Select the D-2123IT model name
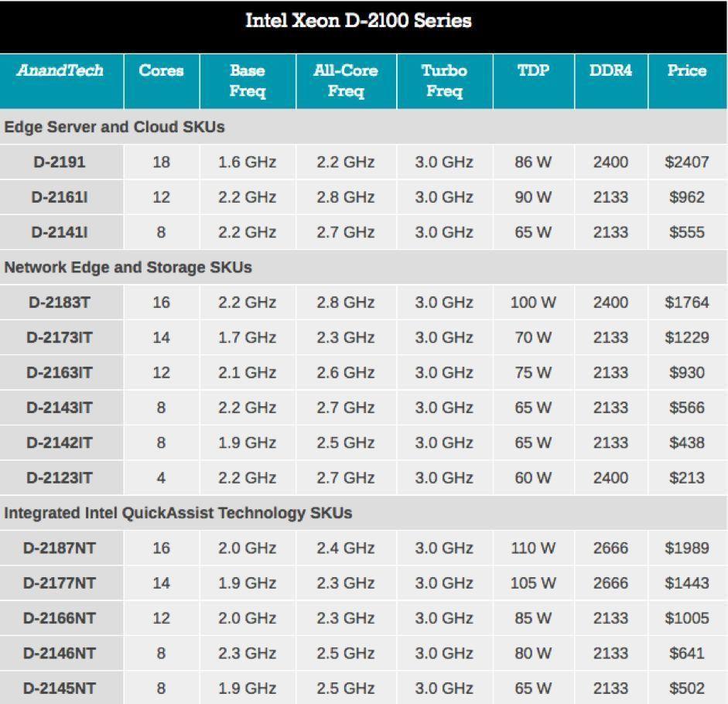 (x=60, y=478)
